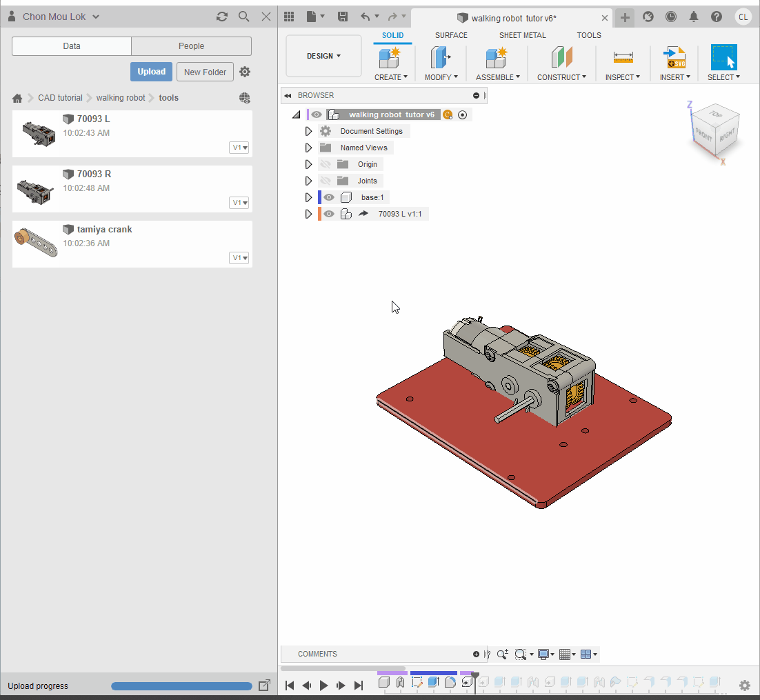Hide the base:1 component
Viewport: 760px width, 700px height.
click(x=329, y=197)
